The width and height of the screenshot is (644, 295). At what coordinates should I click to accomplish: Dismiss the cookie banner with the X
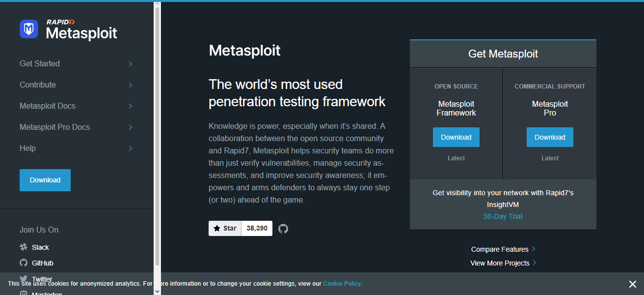click(633, 284)
